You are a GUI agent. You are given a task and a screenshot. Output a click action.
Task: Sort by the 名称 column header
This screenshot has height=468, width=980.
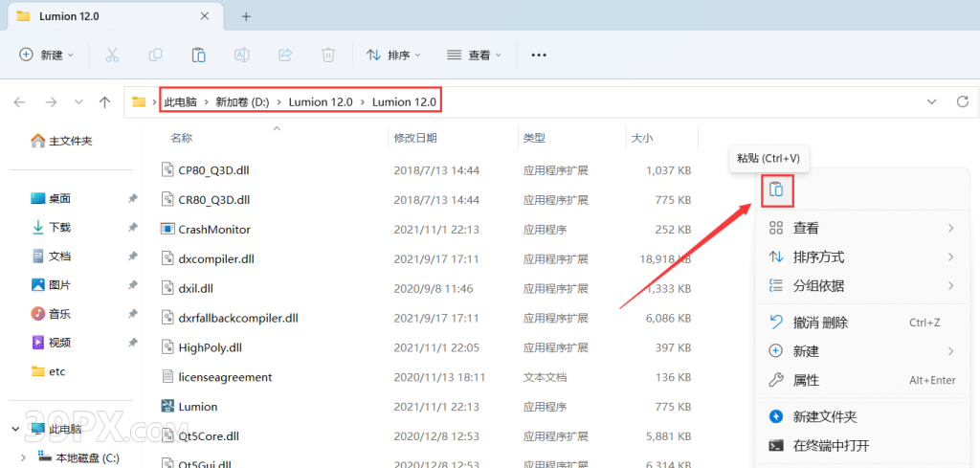(181, 138)
